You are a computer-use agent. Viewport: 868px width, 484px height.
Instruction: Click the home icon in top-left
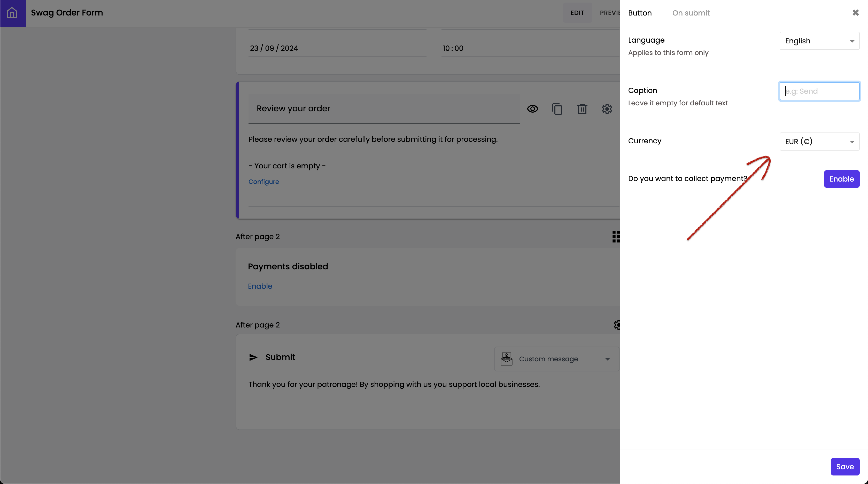click(12, 13)
